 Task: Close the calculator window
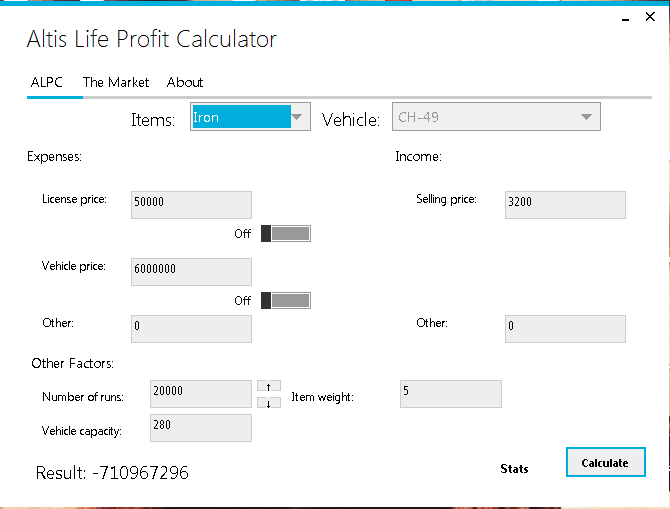point(650,17)
